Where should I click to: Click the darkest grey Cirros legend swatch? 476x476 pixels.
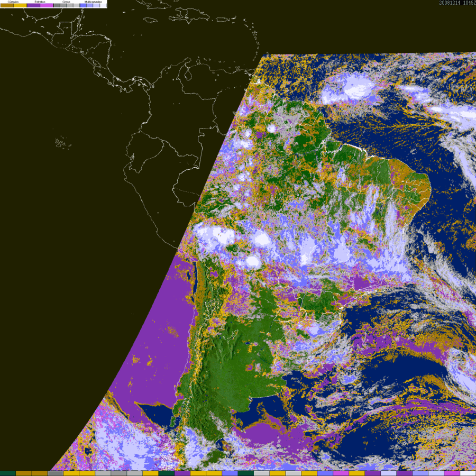pos(57,5)
